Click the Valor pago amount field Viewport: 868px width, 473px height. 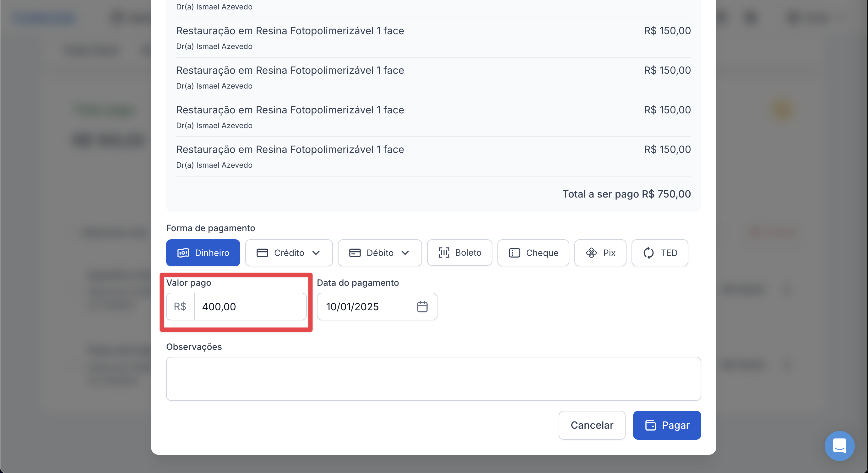tap(250, 307)
